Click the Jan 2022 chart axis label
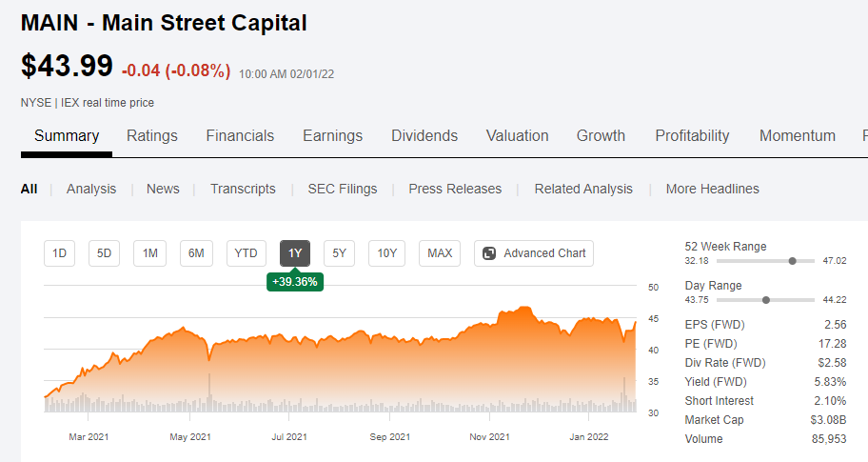868x462 pixels. pos(589,437)
